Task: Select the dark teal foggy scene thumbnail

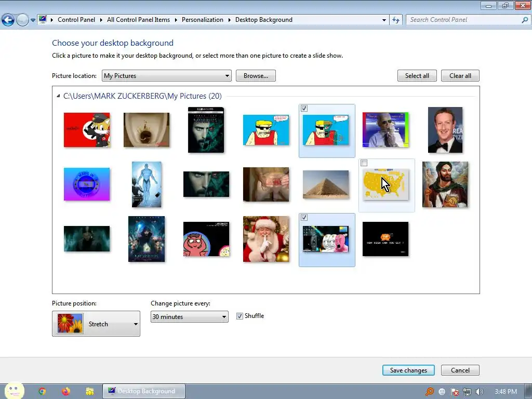Action: point(87,239)
